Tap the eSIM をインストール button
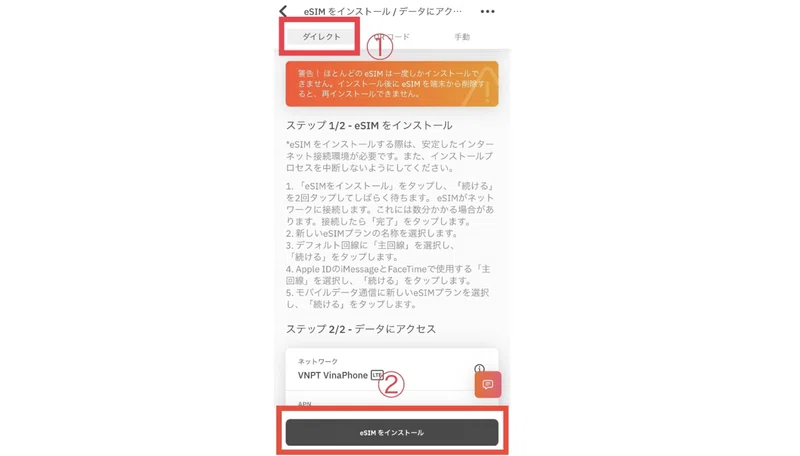Screen dimensions: 800x456 click(x=392, y=433)
